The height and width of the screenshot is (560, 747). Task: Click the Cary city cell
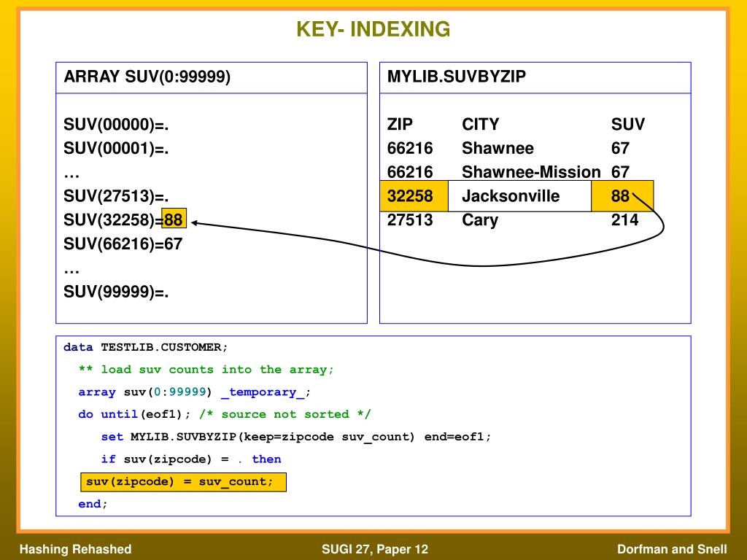click(480, 220)
